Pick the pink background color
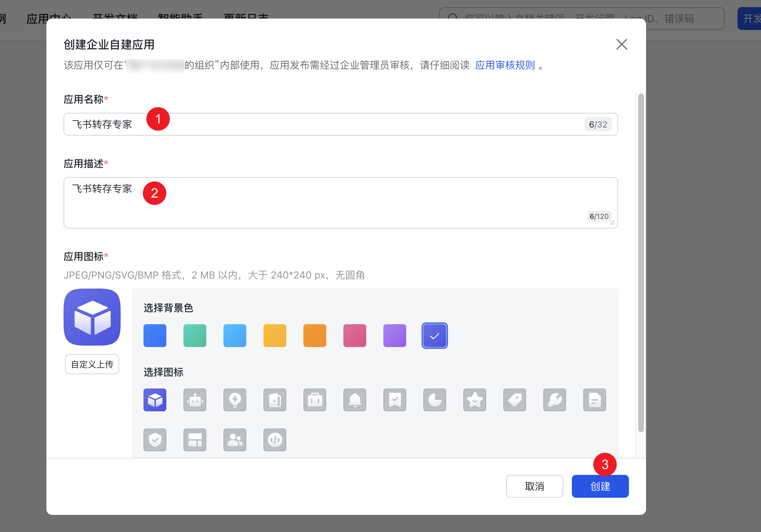The height and width of the screenshot is (532, 761). click(x=355, y=336)
